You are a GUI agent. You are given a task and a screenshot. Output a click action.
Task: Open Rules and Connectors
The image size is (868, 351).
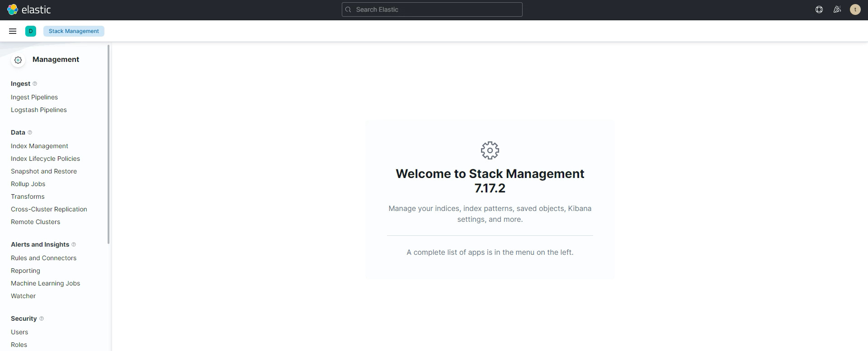click(43, 258)
